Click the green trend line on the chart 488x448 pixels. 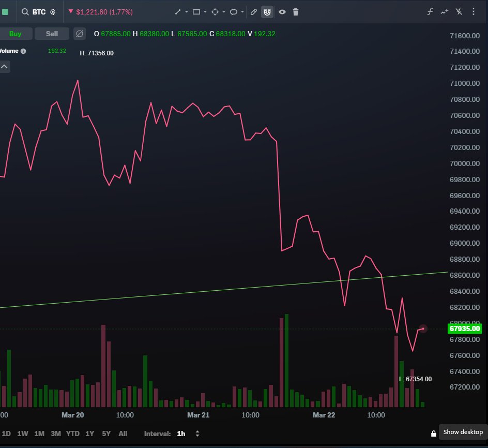[224, 290]
